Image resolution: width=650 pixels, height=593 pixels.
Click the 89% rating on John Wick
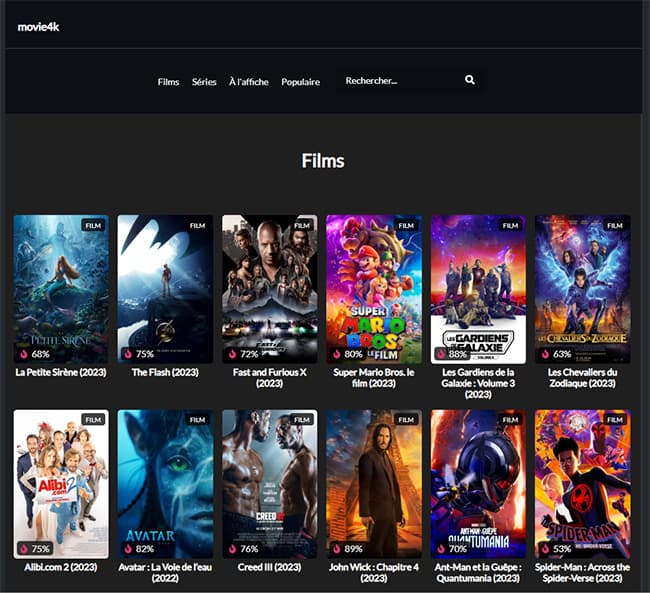click(x=354, y=549)
